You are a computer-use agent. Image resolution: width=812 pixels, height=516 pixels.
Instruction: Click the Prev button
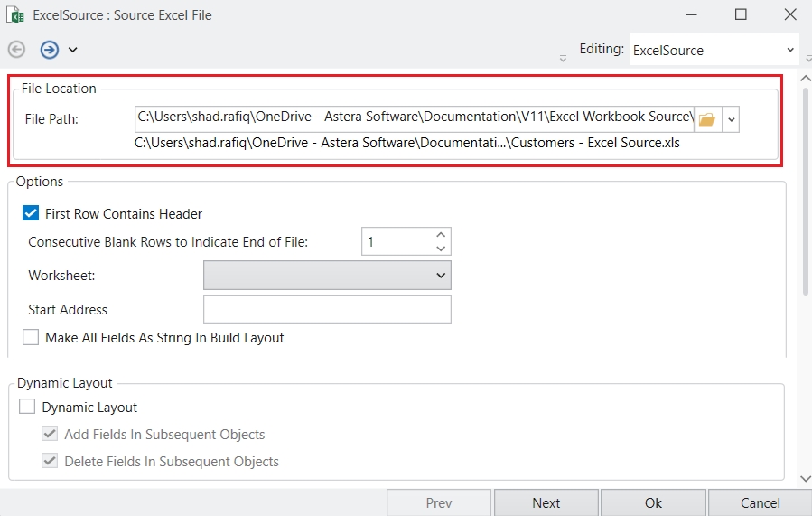click(439, 502)
